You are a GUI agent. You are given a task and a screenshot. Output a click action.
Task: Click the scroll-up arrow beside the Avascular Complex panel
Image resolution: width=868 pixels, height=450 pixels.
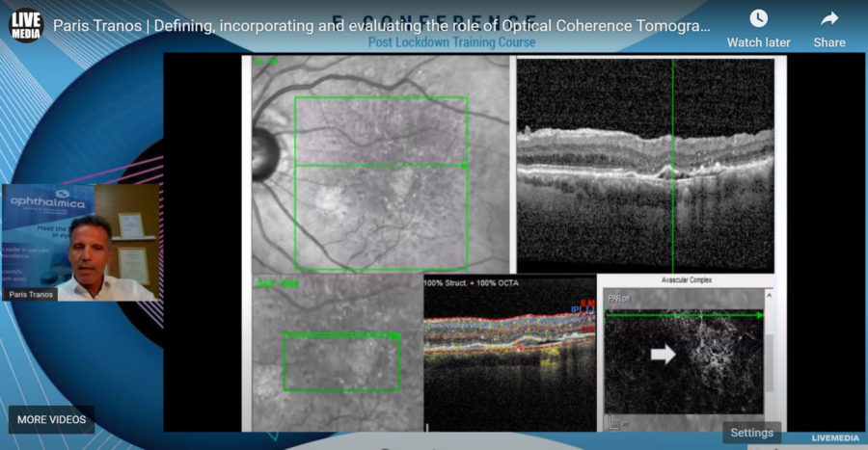769,297
